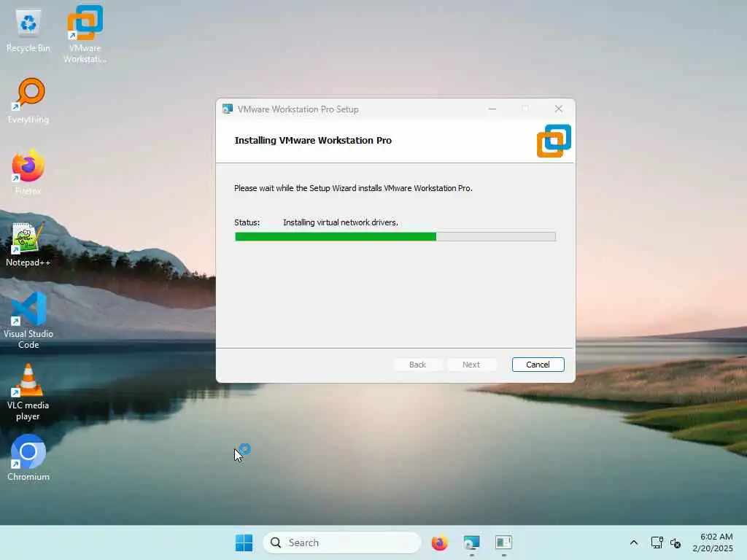Minimize the VMware Setup window

coord(492,109)
